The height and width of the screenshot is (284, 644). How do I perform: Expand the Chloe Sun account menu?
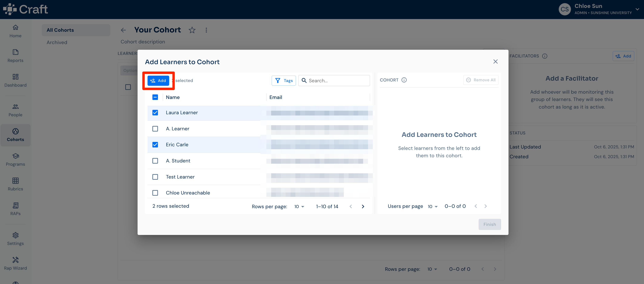[637, 9]
